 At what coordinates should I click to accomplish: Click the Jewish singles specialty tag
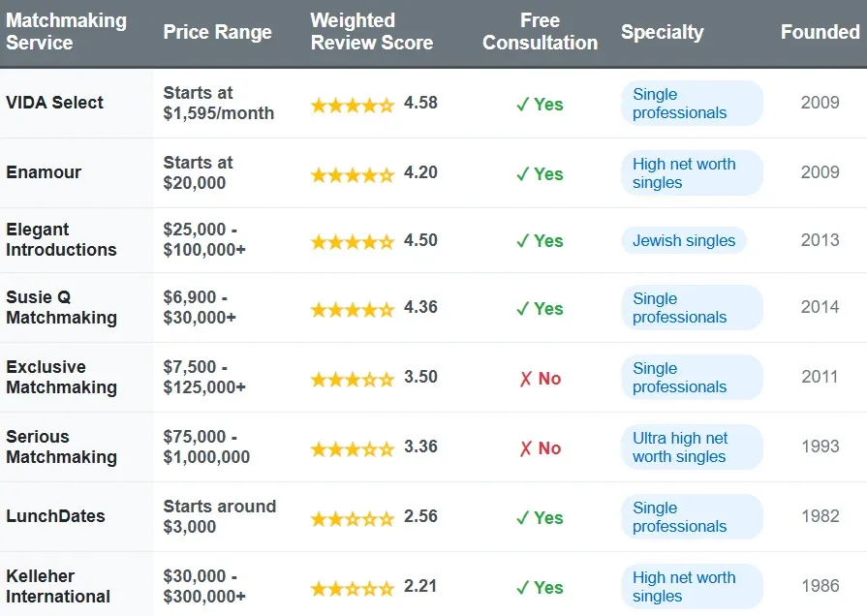click(x=684, y=241)
